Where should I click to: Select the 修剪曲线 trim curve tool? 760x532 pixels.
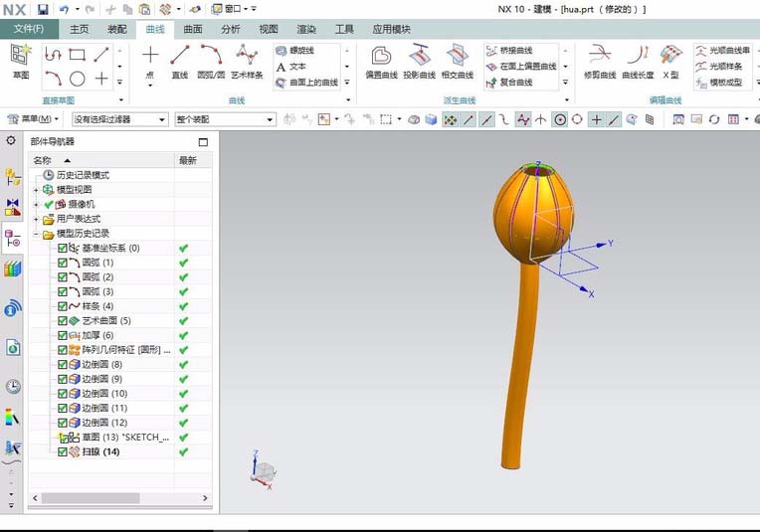pyautogui.click(x=600, y=61)
